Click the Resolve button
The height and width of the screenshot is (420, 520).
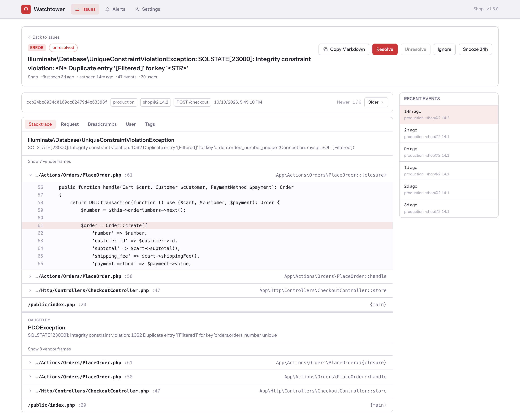(385, 49)
